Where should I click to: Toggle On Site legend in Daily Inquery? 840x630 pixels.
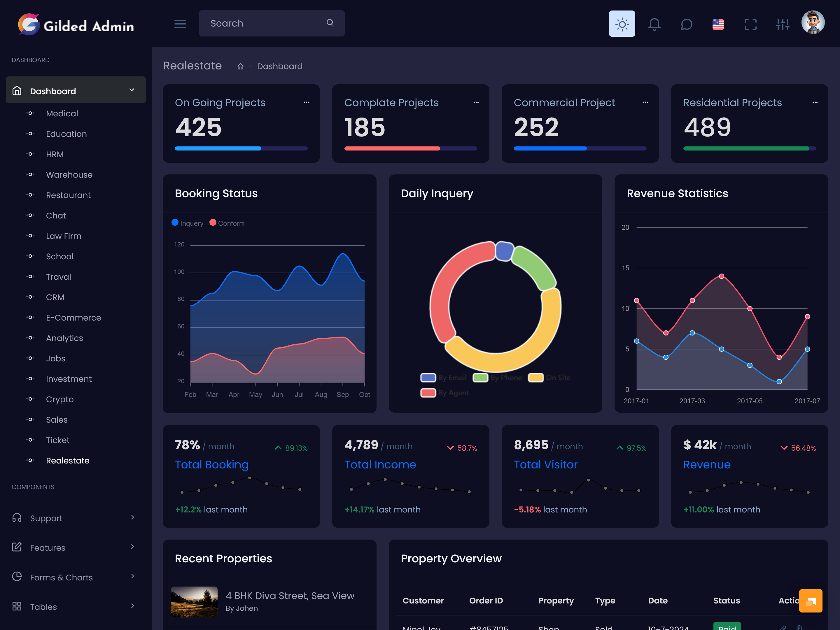point(549,378)
